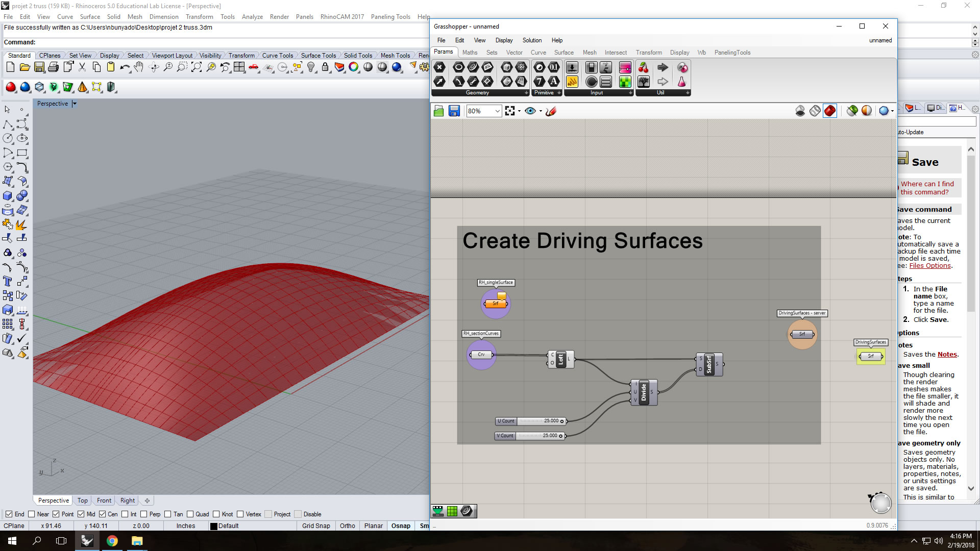Viewport: 980px width, 551px height.
Task: Click the Grasshopper open file icon
Action: [x=438, y=111]
